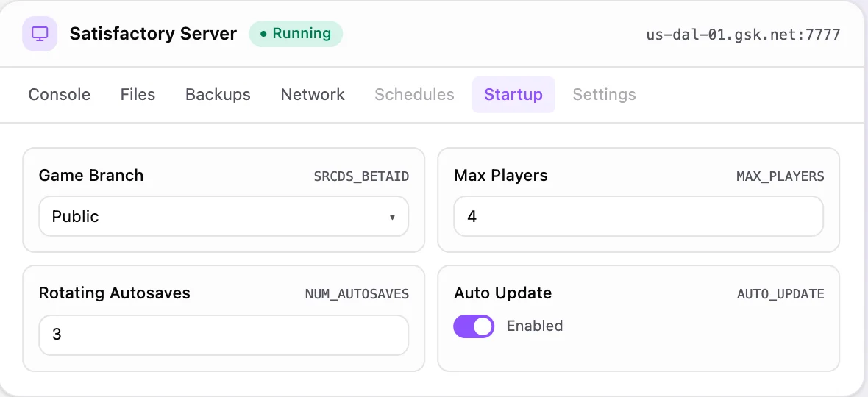Click the Rotating Autosaves input field
This screenshot has height=397, width=868.
224,335
